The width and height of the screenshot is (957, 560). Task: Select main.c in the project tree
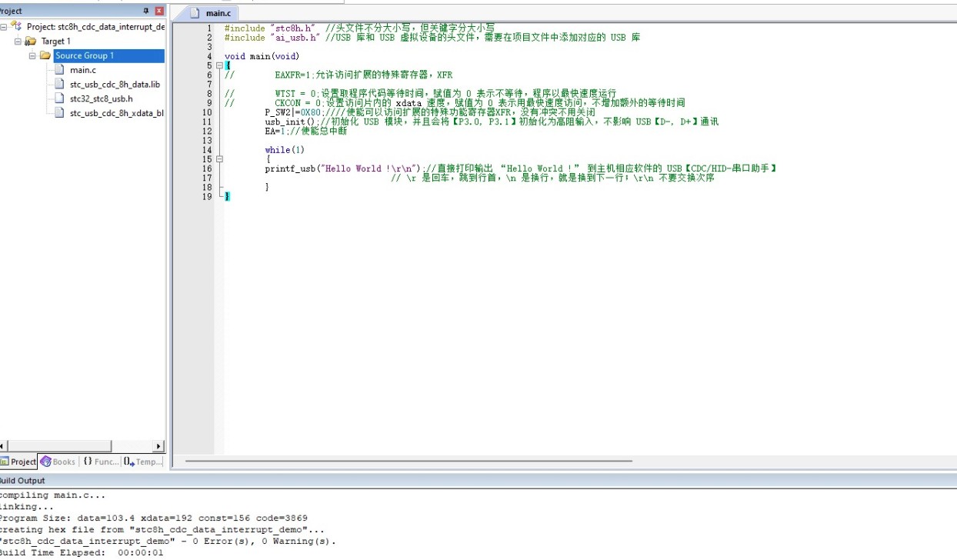click(x=83, y=70)
